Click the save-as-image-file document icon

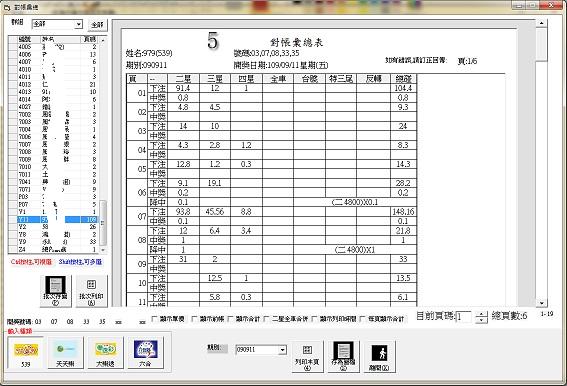point(344,356)
